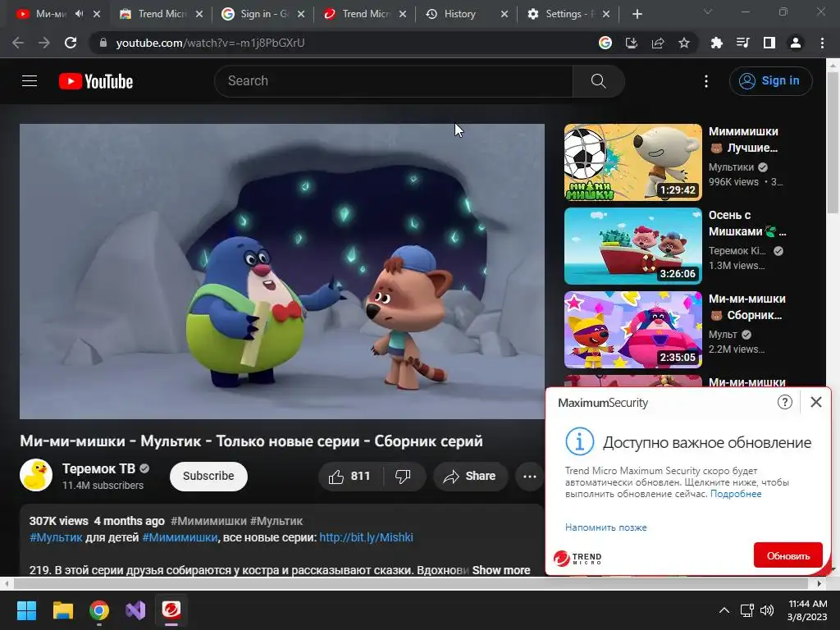Open Trend Micro from taskbar
840x630 pixels.
pos(171,610)
